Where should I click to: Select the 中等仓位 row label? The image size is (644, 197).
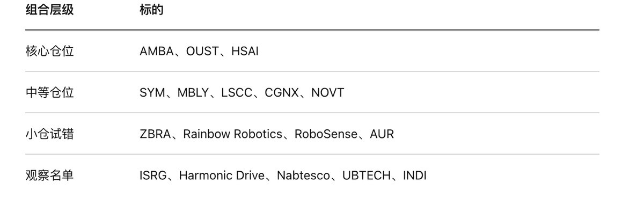click(49, 92)
